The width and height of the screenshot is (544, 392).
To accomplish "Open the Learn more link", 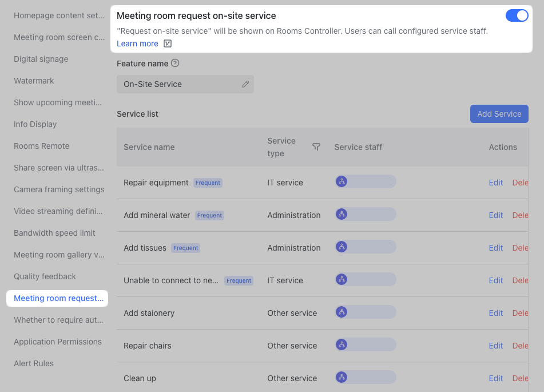I will click(x=137, y=43).
